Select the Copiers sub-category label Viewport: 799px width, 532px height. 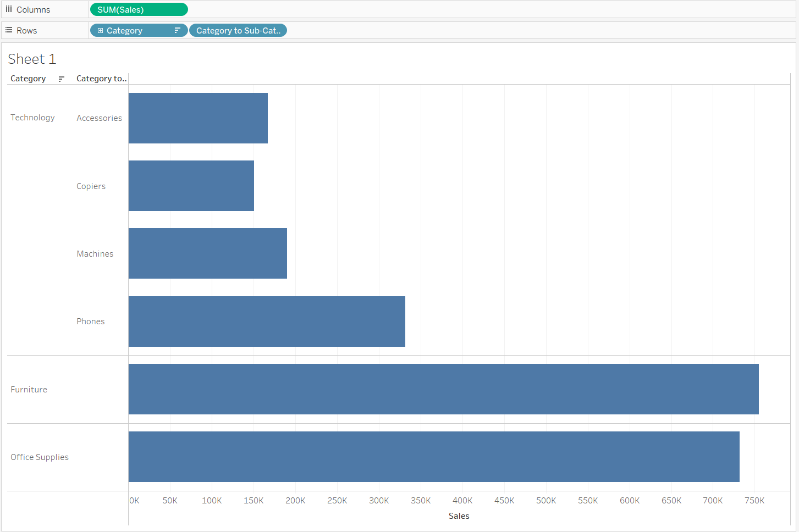91,186
